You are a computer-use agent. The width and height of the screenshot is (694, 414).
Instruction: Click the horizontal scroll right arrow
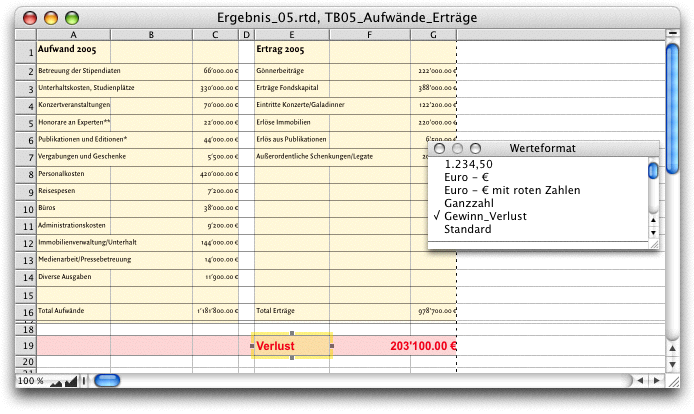tap(655, 380)
